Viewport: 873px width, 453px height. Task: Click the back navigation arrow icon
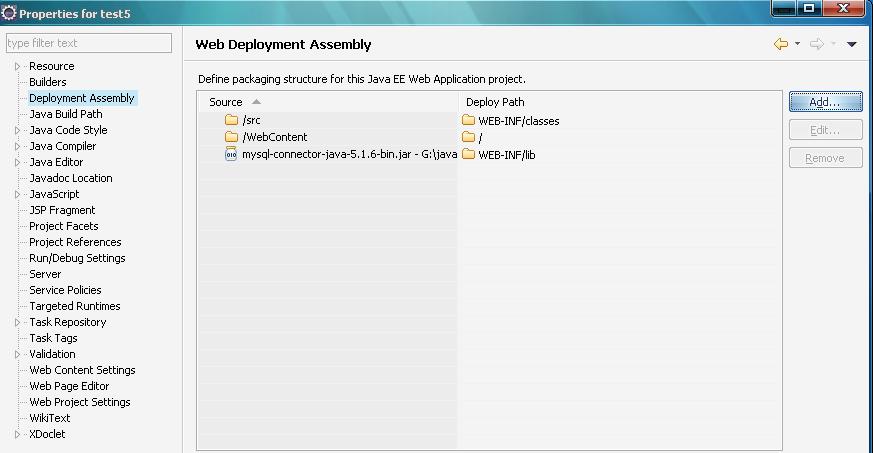point(781,44)
